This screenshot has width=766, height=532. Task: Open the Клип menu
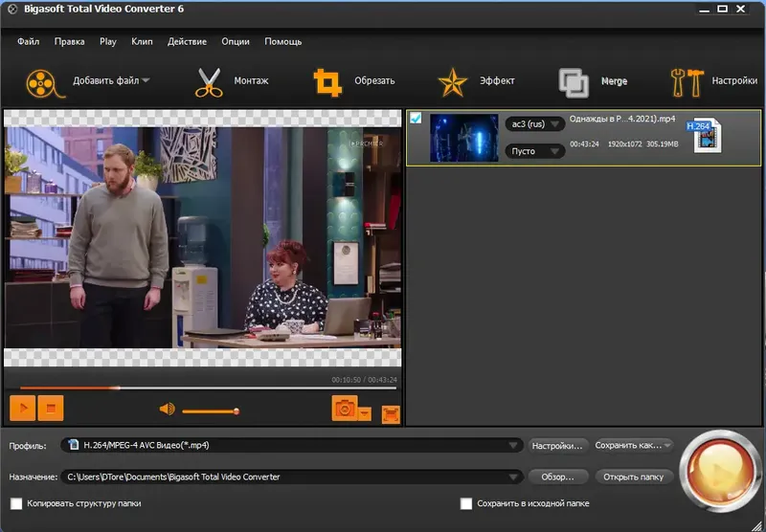pos(142,41)
